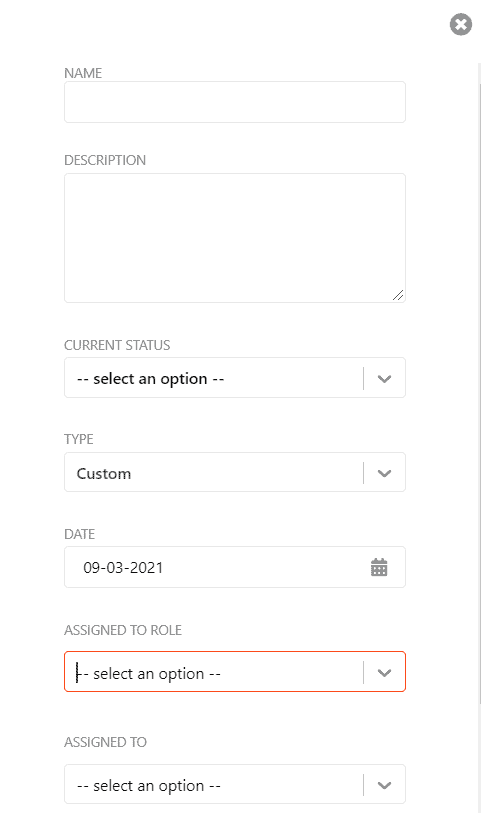
Task: Focus the Name input field
Action: point(235,102)
